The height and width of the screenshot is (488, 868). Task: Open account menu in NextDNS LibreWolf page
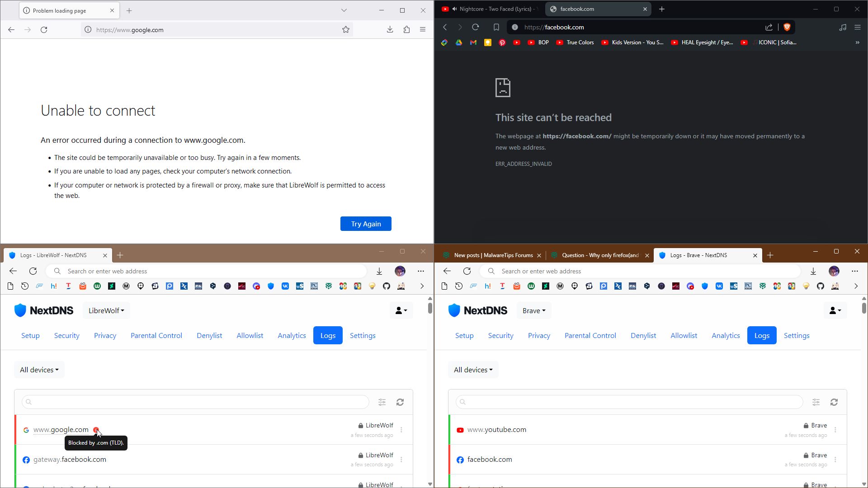tap(401, 310)
